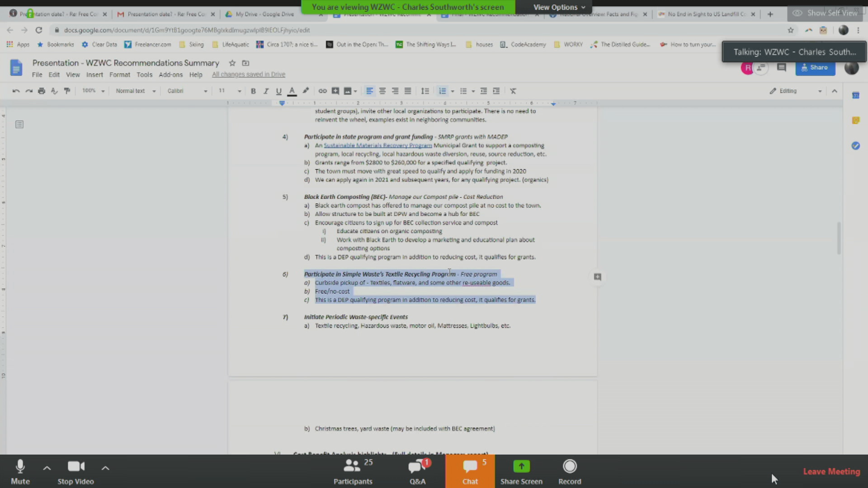
Task: Click the Add comment toolbar icon
Action: 335,91
